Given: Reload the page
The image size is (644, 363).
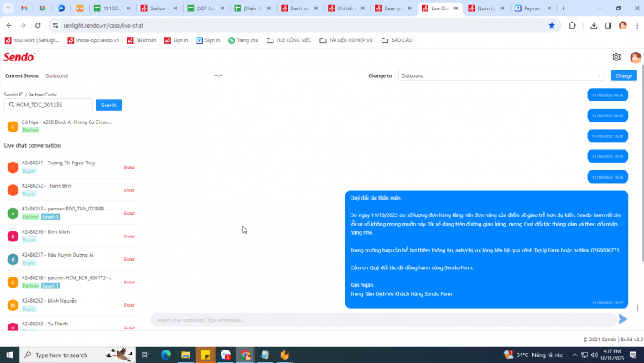Looking at the screenshot, I should [x=38, y=25].
